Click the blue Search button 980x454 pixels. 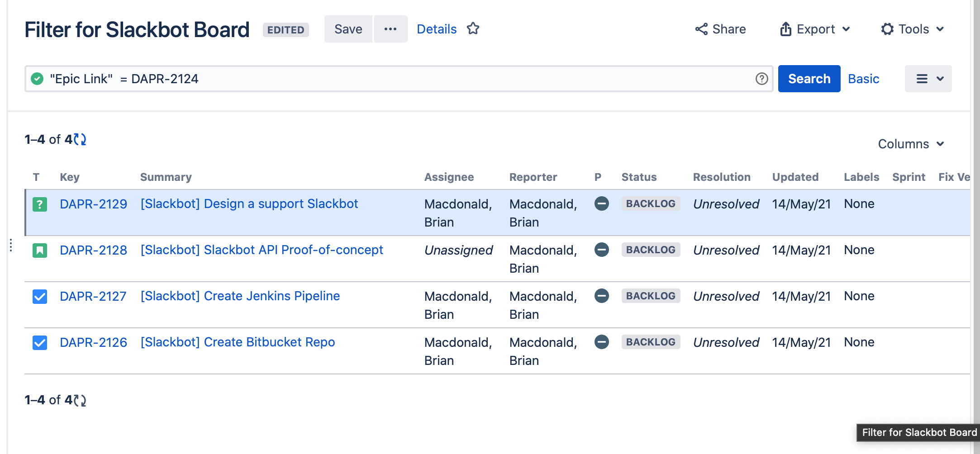click(809, 79)
